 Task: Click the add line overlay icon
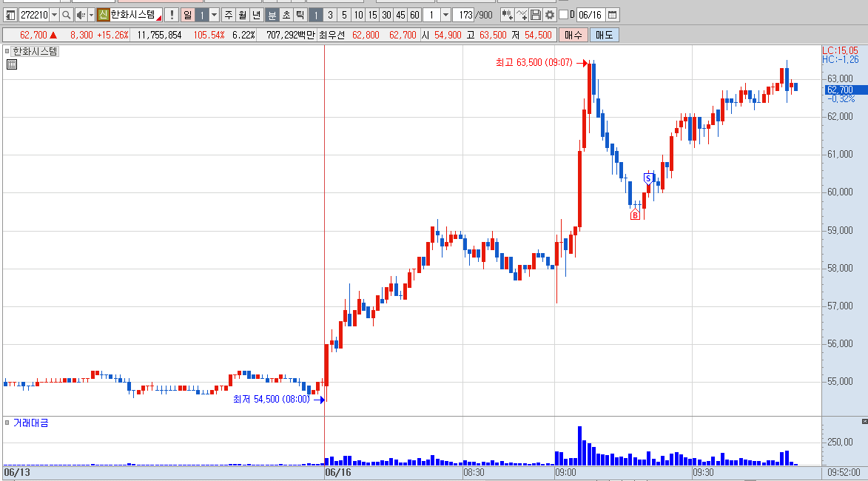pyautogui.click(x=521, y=15)
